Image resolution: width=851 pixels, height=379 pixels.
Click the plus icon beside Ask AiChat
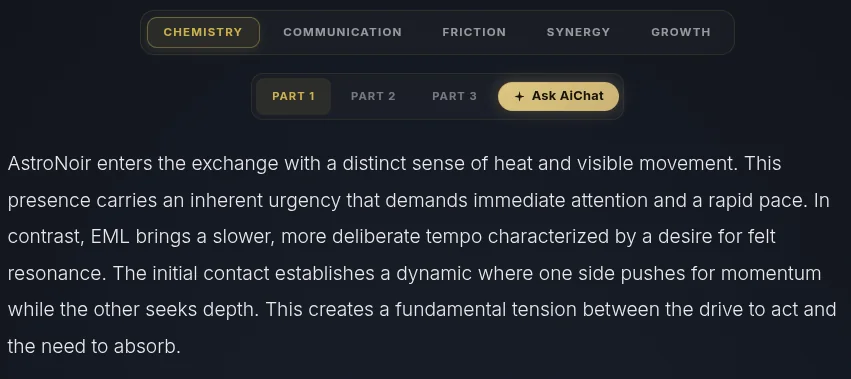[x=519, y=97]
